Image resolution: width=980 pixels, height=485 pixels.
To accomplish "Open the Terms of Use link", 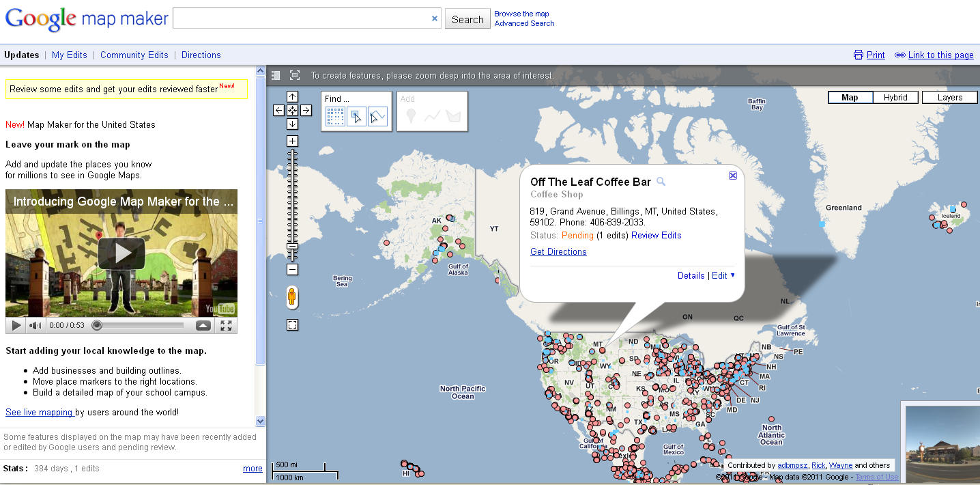I will pos(877,477).
